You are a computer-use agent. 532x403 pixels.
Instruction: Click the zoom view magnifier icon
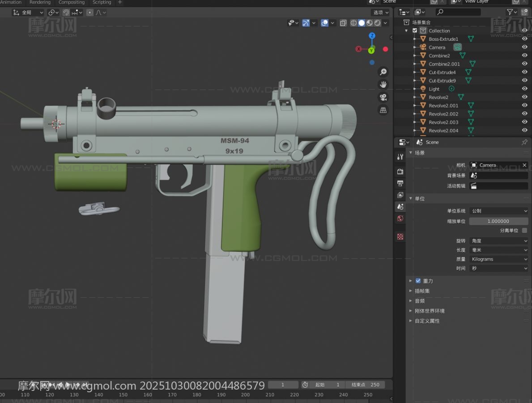point(383,72)
